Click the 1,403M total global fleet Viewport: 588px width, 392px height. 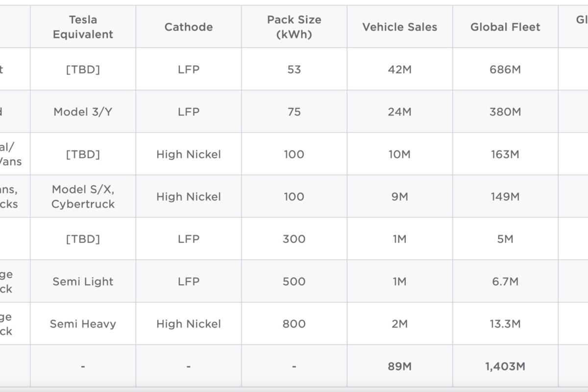(505, 367)
